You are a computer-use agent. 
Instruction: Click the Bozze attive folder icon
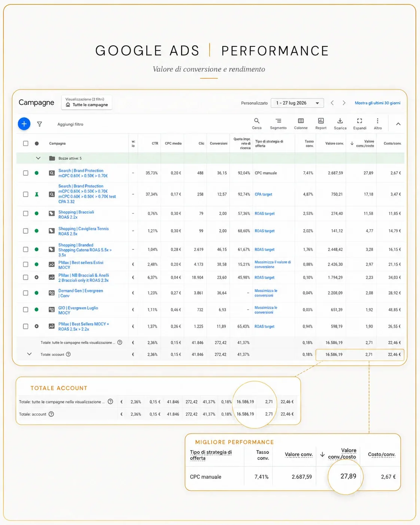pos(52,158)
